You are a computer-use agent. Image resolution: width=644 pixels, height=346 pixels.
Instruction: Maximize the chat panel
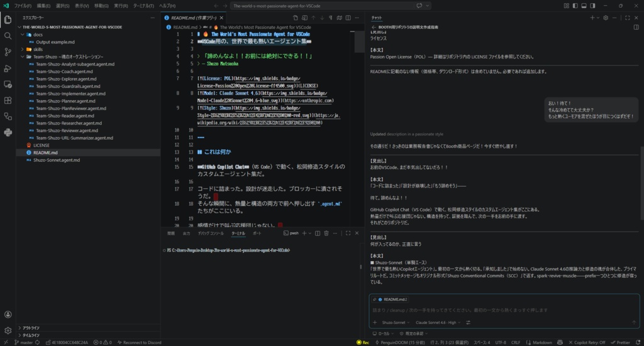pyautogui.click(x=627, y=18)
